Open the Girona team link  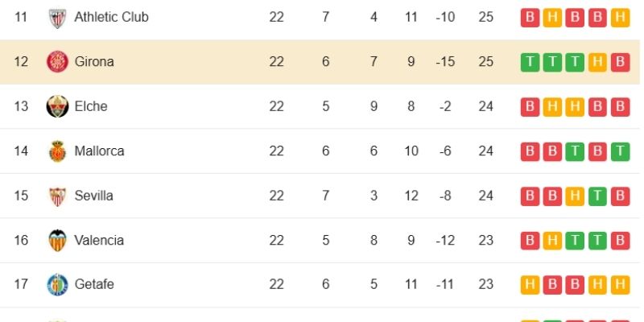pos(94,61)
